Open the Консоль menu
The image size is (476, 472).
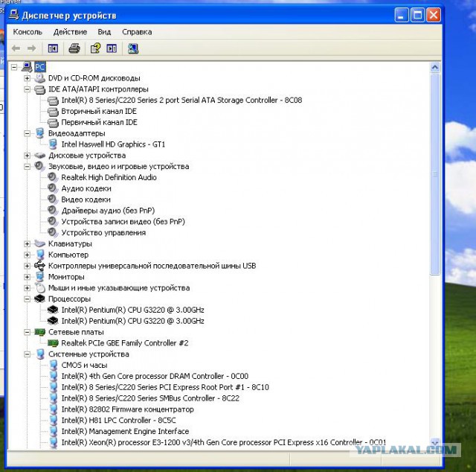coord(28,32)
